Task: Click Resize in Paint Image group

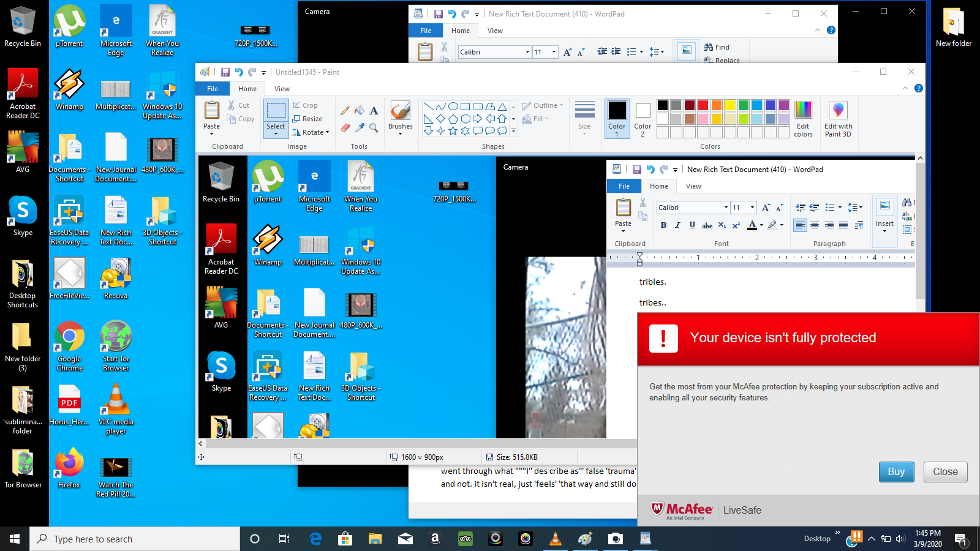Action: [x=307, y=119]
